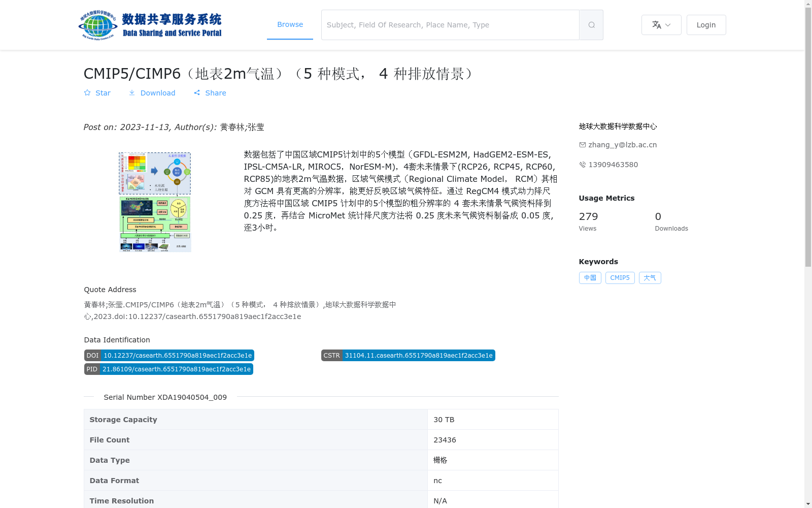This screenshot has height=508, width=812.
Task: Click the Login button
Action: point(706,25)
